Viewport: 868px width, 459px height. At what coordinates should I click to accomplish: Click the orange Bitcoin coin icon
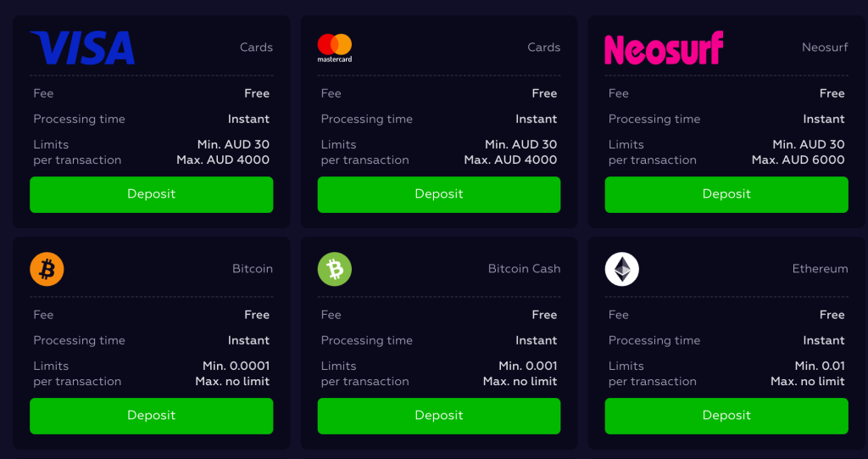click(47, 269)
